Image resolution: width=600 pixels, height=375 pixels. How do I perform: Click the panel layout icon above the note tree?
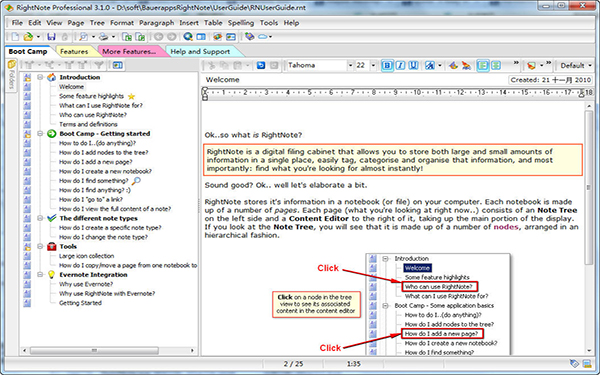coord(117,65)
